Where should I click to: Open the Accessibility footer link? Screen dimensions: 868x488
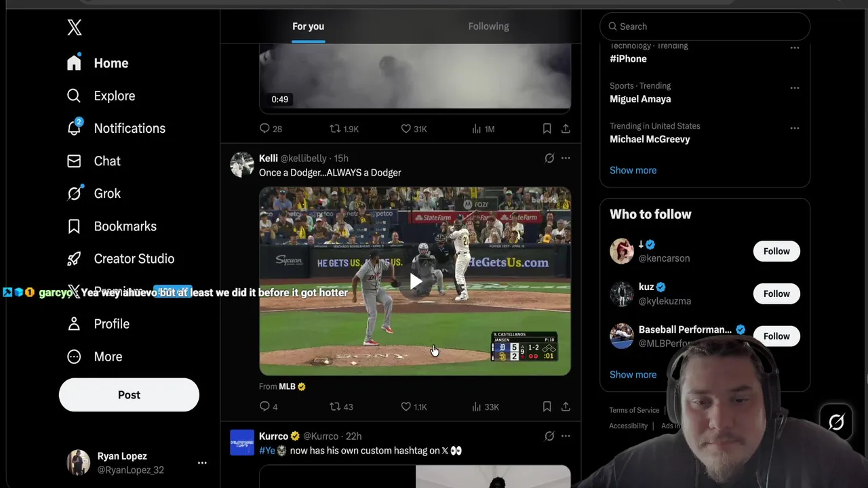point(628,426)
